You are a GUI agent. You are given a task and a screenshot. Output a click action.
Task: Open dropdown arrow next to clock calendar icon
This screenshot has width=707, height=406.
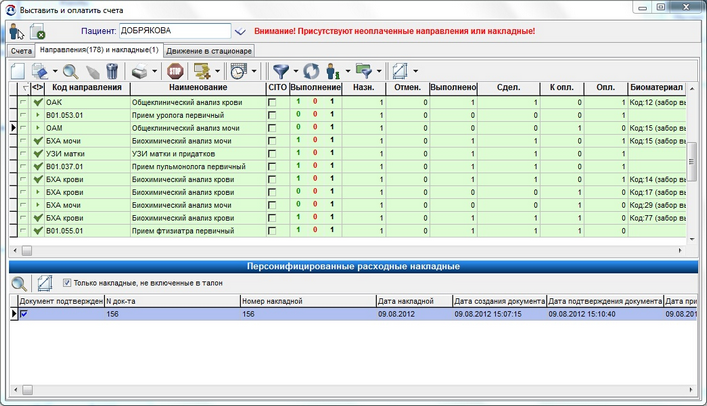click(x=254, y=71)
